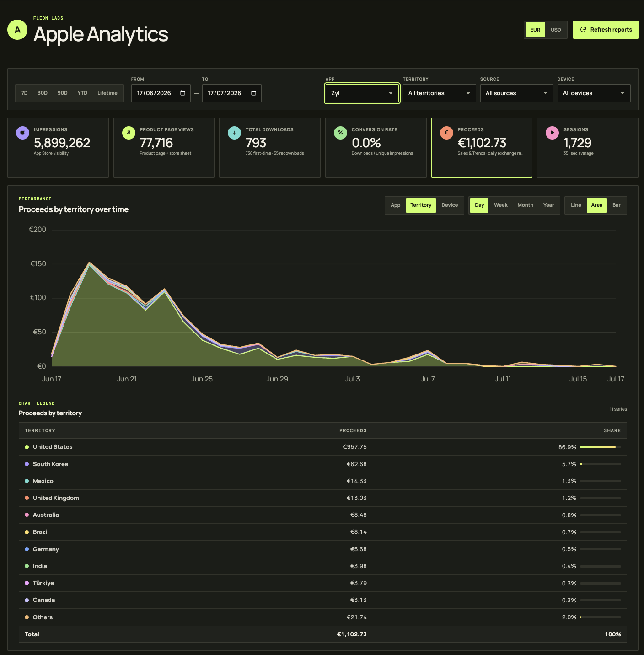The height and width of the screenshot is (655, 644).
Task: Click the United Kingdom legend dot
Action: 27,498
